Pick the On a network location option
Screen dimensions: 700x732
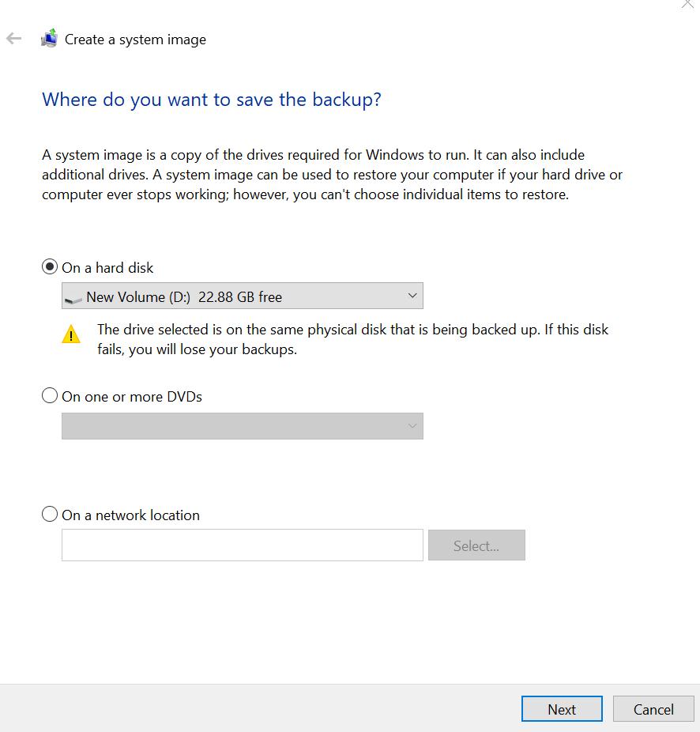50,515
